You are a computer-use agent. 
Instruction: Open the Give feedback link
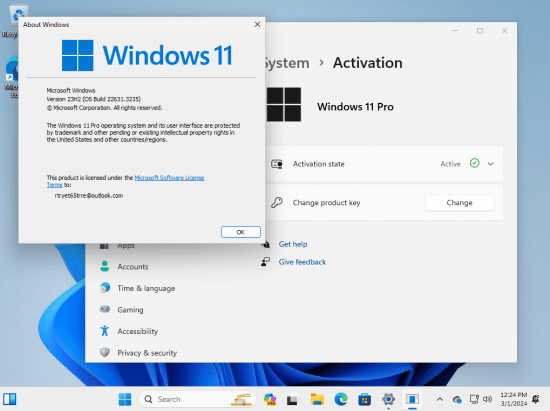(x=302, y=262)
